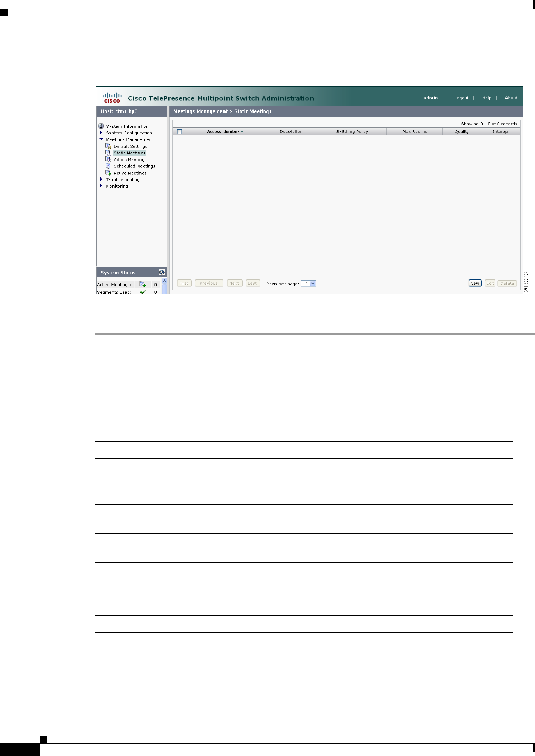The width and height of the screenshot is (535, 756).
Task: Click the admin user label
Action: coord(431,98)
